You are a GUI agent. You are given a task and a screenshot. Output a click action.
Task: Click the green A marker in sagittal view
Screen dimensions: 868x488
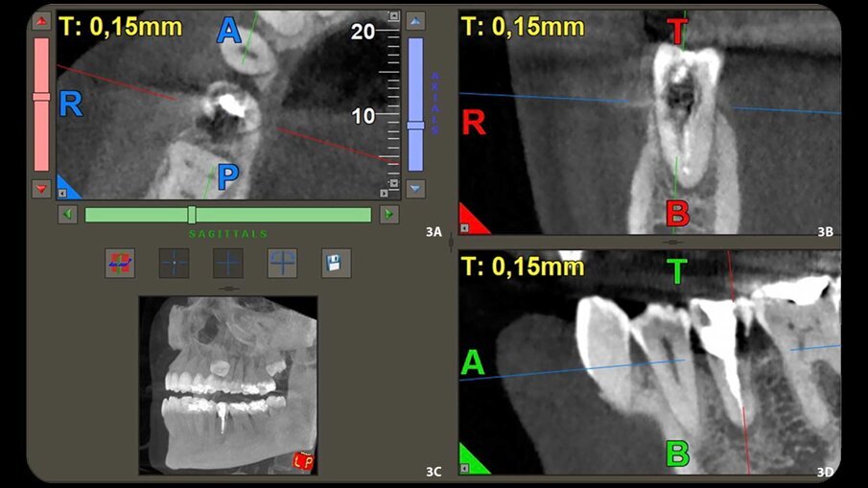tap(473, 363)
